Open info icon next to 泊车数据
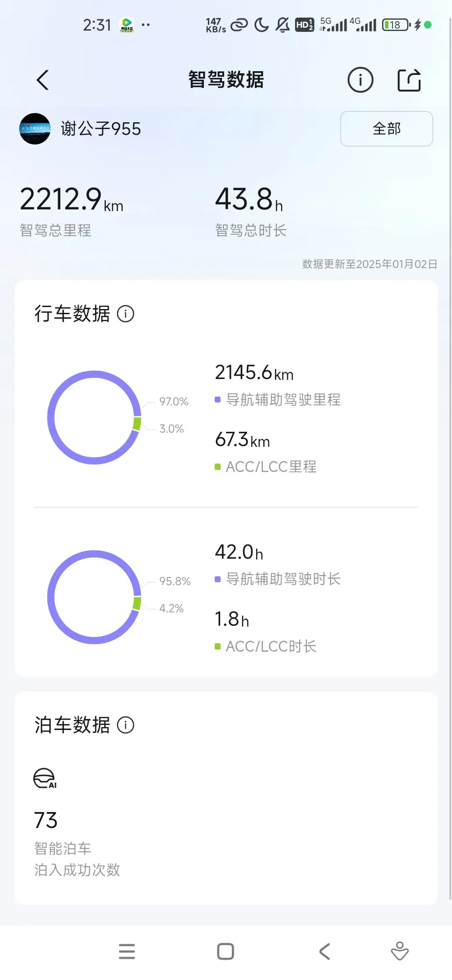The image size is (452, 980). [126, 725]
